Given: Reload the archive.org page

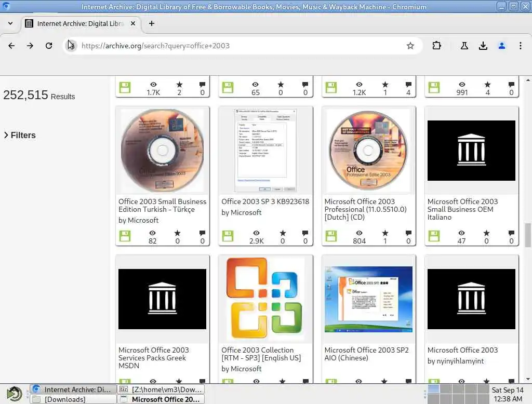Looking at the screenshot, I should point(49,46).
